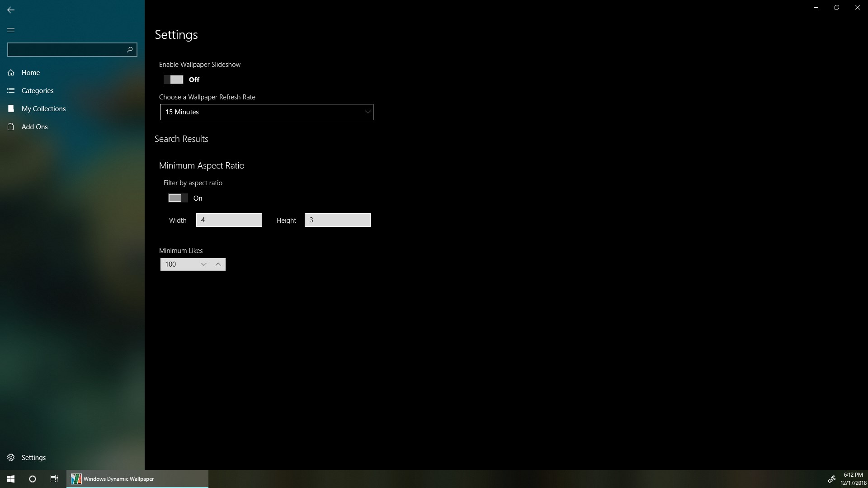This screenshot has width=868, height=488.
Task: Increase Minimum Likes with up chevron
Action: click(x=218, y=264)
